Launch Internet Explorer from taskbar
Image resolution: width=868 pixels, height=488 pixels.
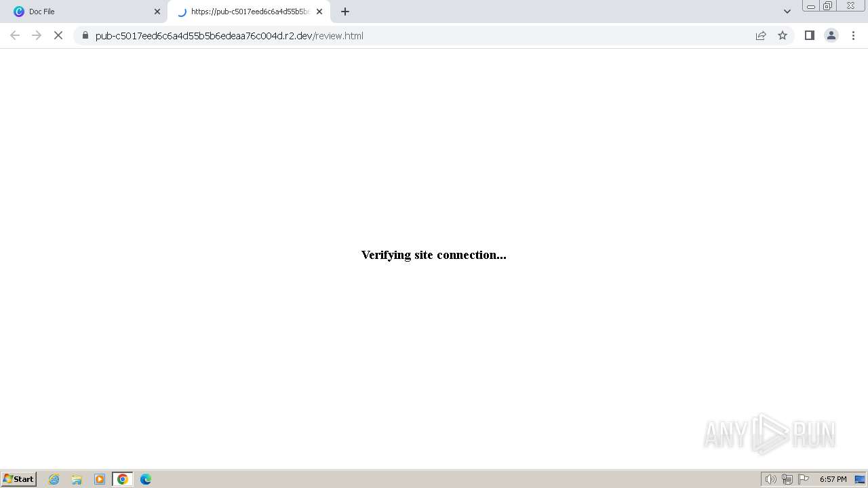click(x=54, y=479)
